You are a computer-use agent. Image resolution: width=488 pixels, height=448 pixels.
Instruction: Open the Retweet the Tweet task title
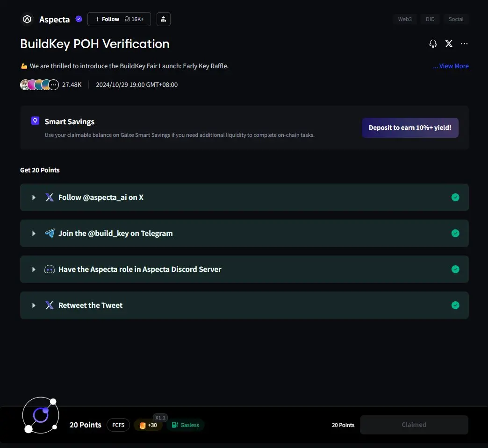coord(91,305)
